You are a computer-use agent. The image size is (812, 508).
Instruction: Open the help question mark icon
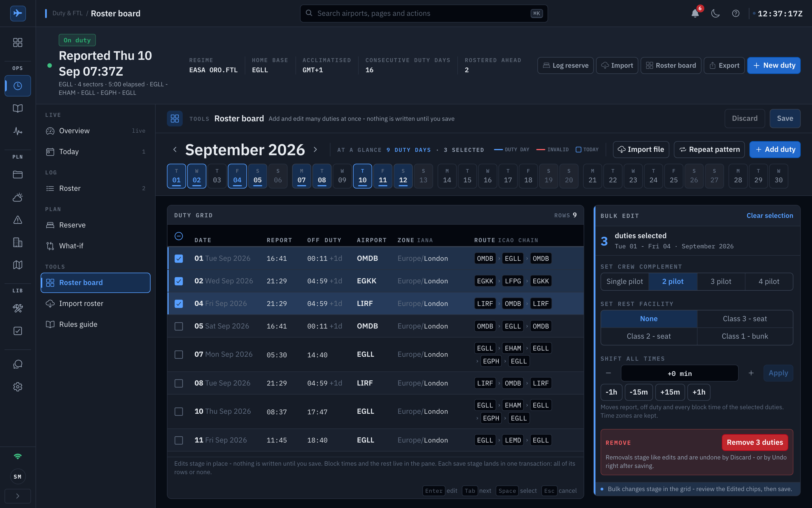click(x=736, y=14)
